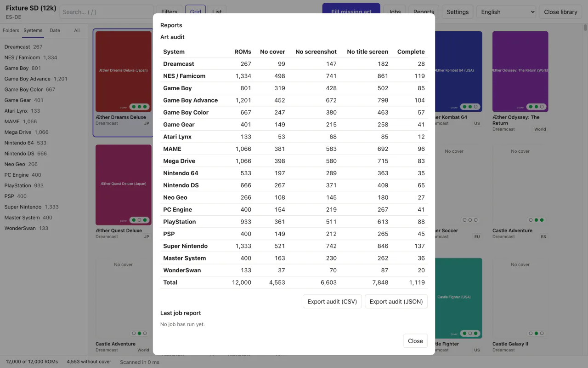Screen dimensions: 588x368
Task: Open the Æther Quest Deluxe cover thumbnail
Action: (x=124, y=184)
